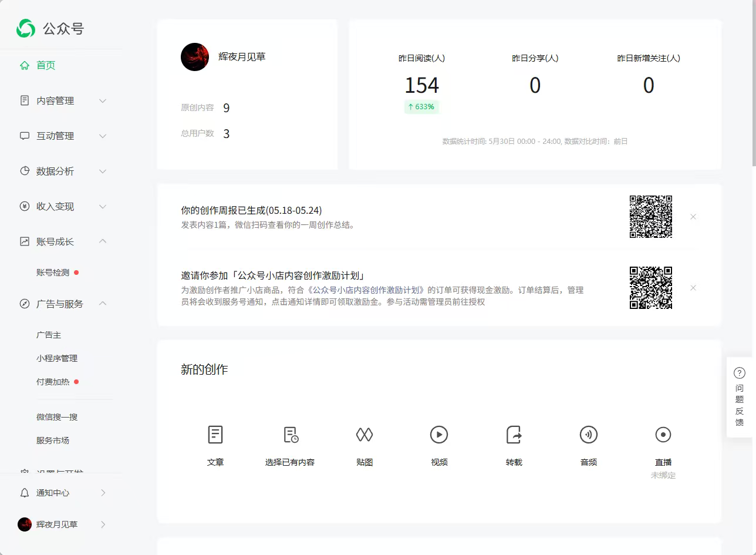Open the 你的创作周报已生成 notice title
The image size is (756, 555).
tap(251, 210)
